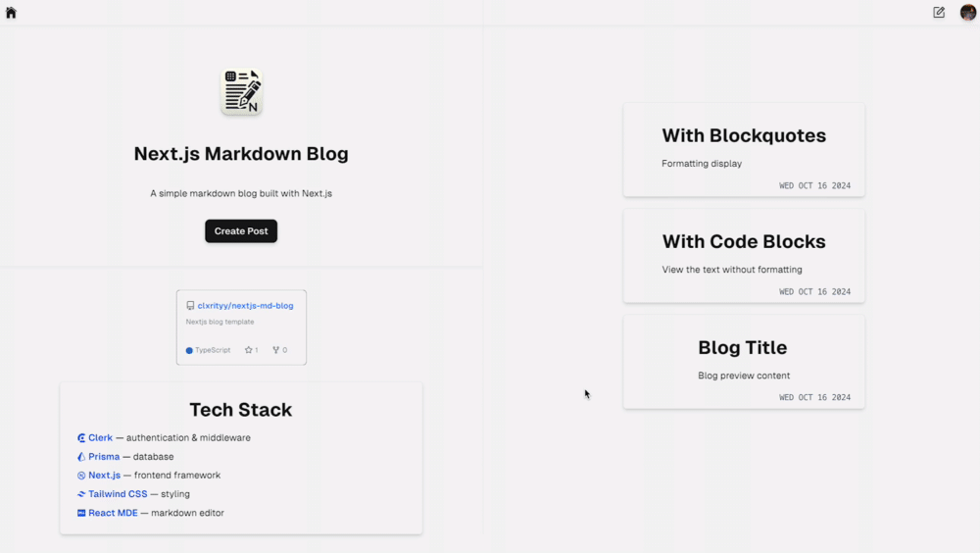The height and width of the screenshot is (553, 980).
Task: Open the clxrityy/nextjs-md-blog repository link
Action: 245,306
